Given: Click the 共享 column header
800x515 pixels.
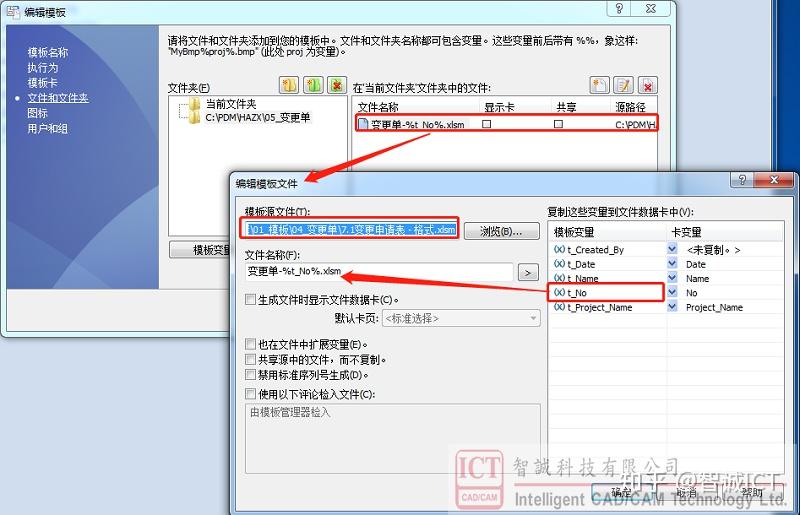Looking at the screenshot, I should tap(566, 107).
